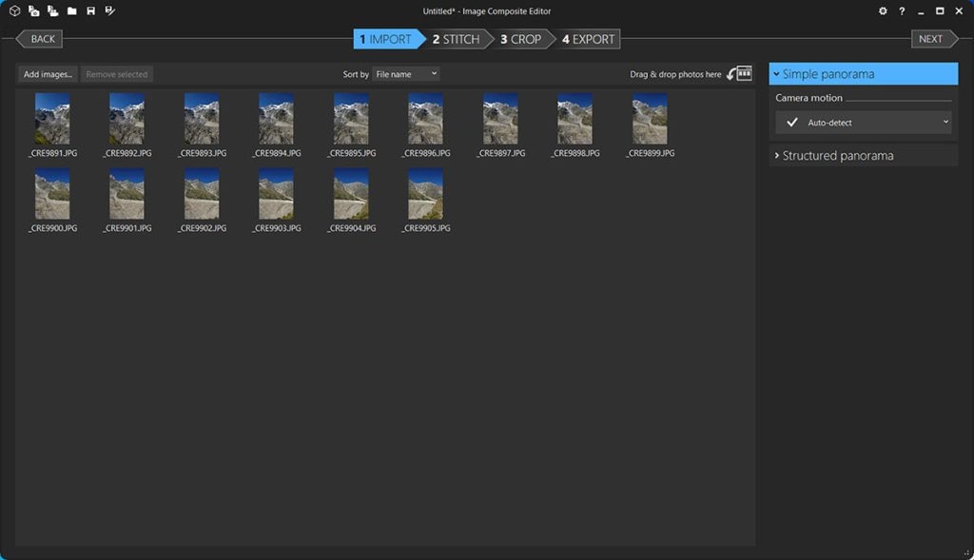Open help via the question mark icon
The height and width of the screenshot is (560, 974).
(902, 11)
